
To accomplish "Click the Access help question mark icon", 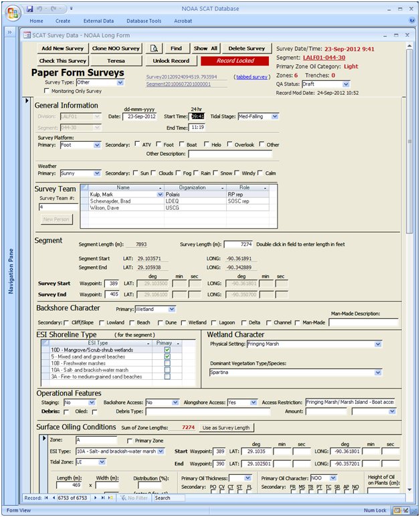I will 412,21.
